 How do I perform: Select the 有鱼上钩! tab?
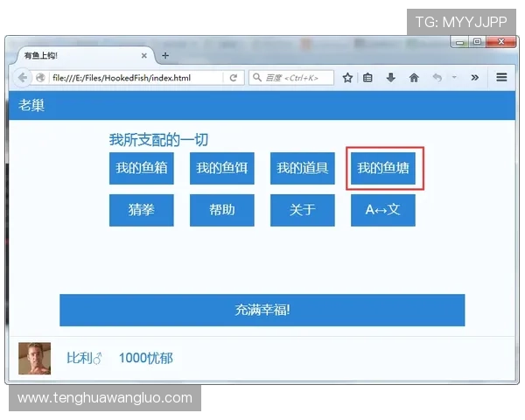pyautogui.click(x=86, y=56)
